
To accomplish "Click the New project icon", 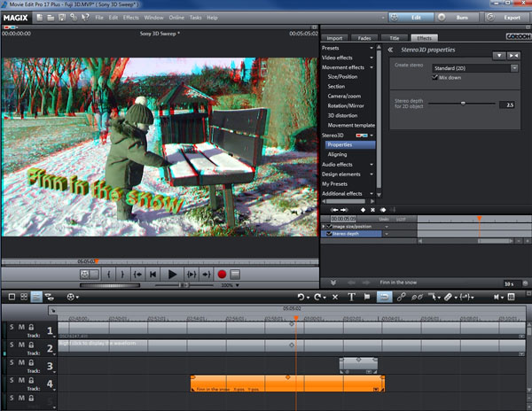I will pyautogui.click(x=40, y=18).
